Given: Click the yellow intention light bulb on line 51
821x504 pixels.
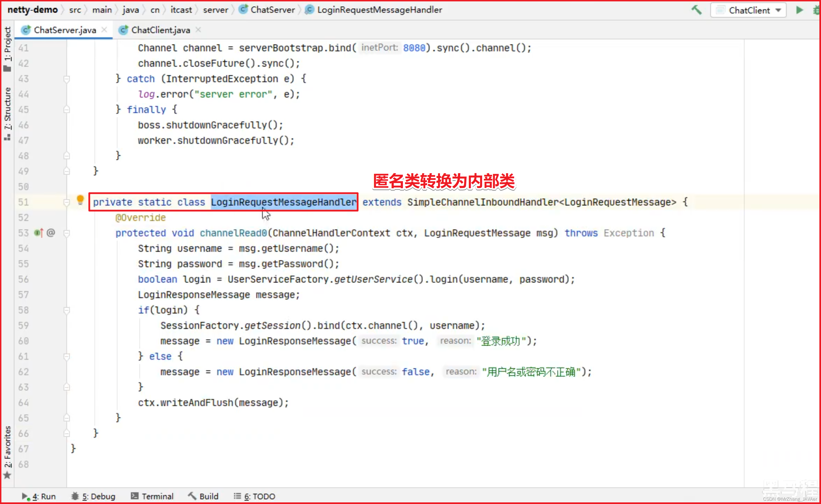Looking at the screenshot, I should (x=80, y=200).
